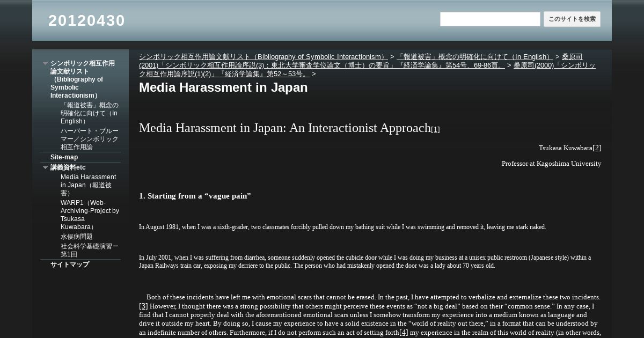Open the サイトマップ sidebar link
This screenshot has height=338, width=644.
pos(70,264)
